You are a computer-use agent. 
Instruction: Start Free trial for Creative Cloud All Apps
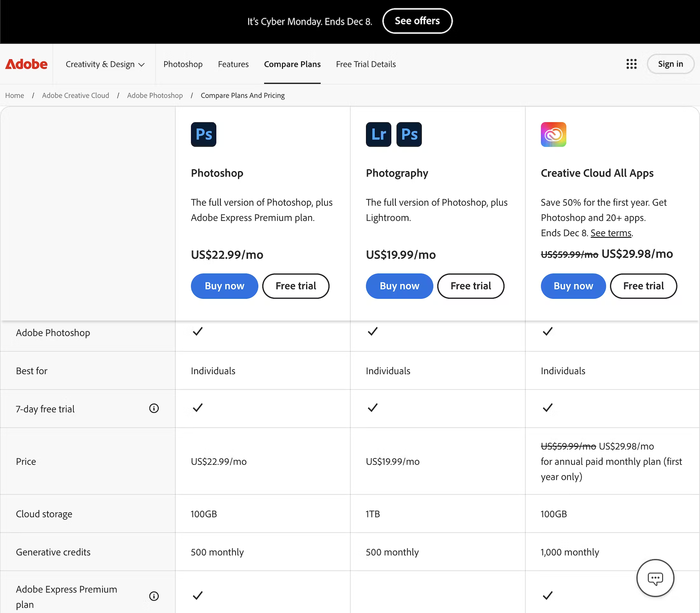coord(643,286)
